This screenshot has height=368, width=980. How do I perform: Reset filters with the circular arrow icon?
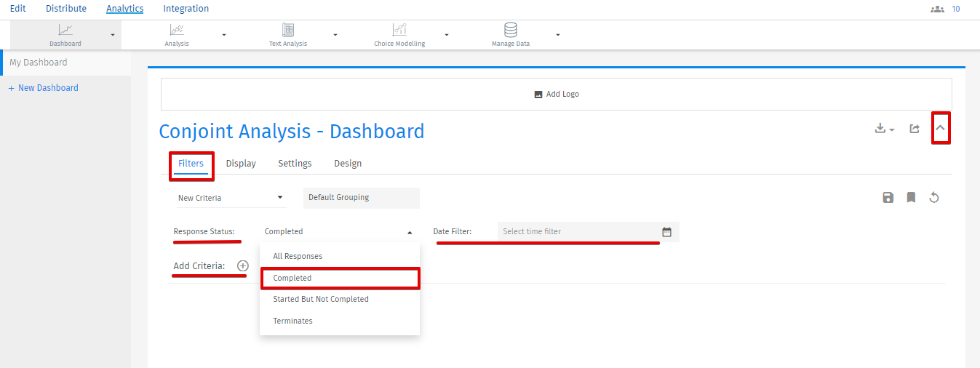pyautogui.click(x=934, y=198)
